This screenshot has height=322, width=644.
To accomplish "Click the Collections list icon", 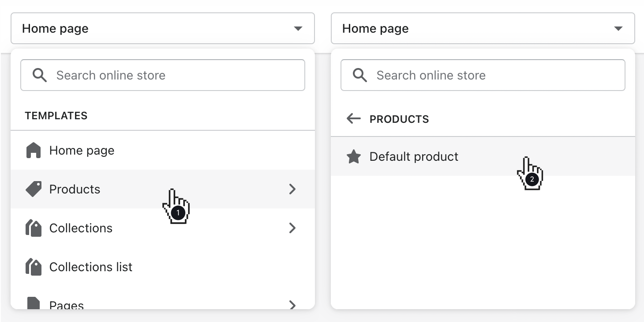I will [34, 267].
